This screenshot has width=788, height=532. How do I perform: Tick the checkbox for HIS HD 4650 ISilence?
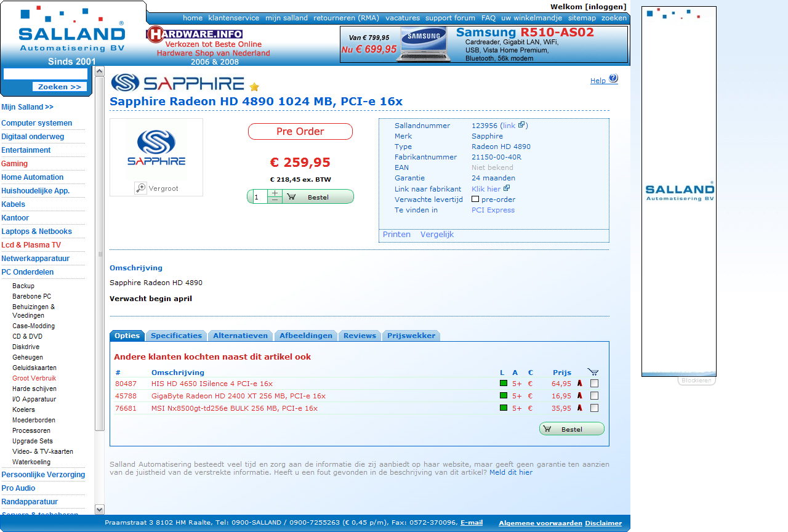coord(594,383)
